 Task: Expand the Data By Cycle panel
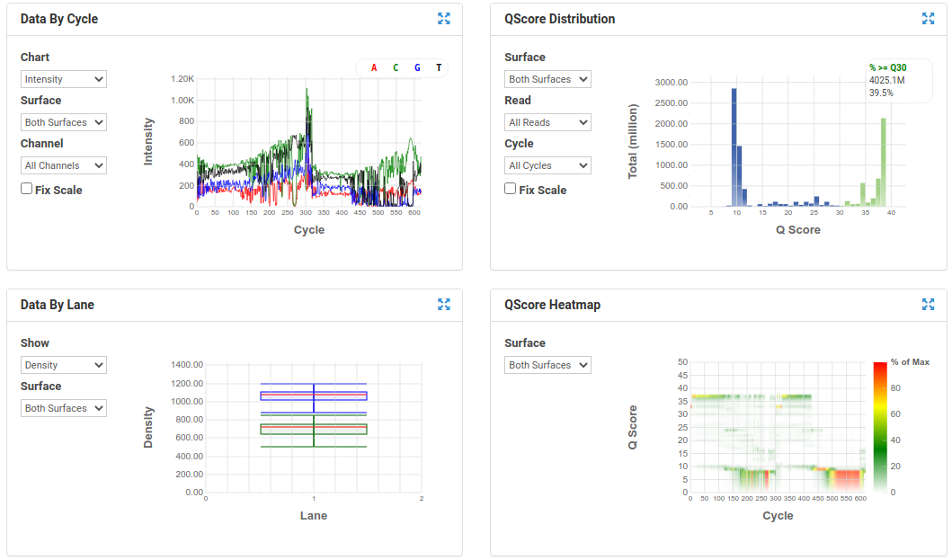click(443, 19)
